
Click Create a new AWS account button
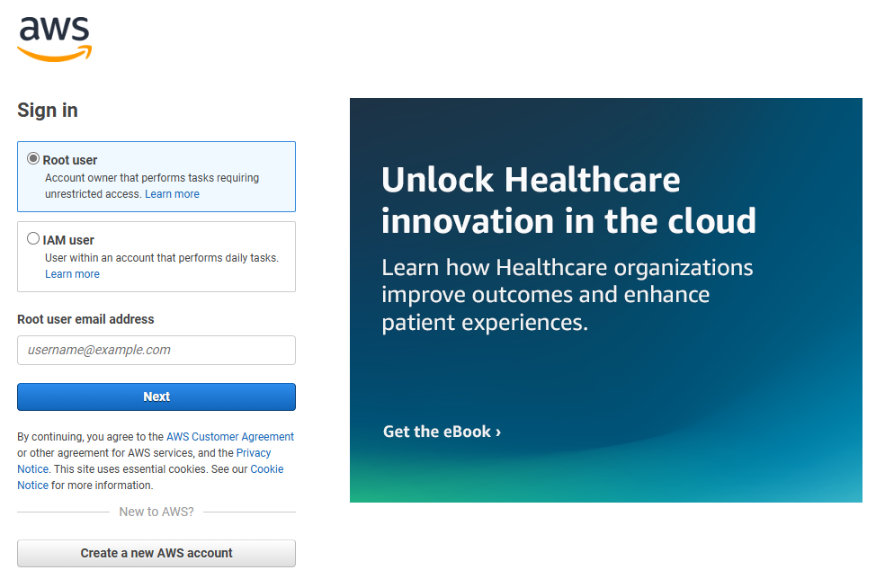click(x=156, y=553)
